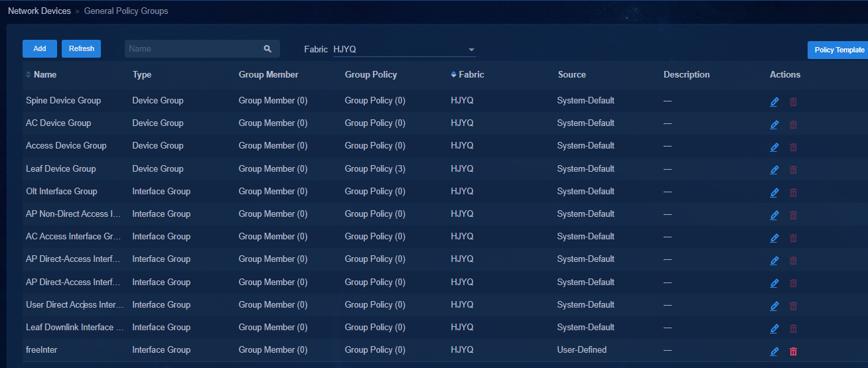Click the Source column header

[x=572, y=74]
